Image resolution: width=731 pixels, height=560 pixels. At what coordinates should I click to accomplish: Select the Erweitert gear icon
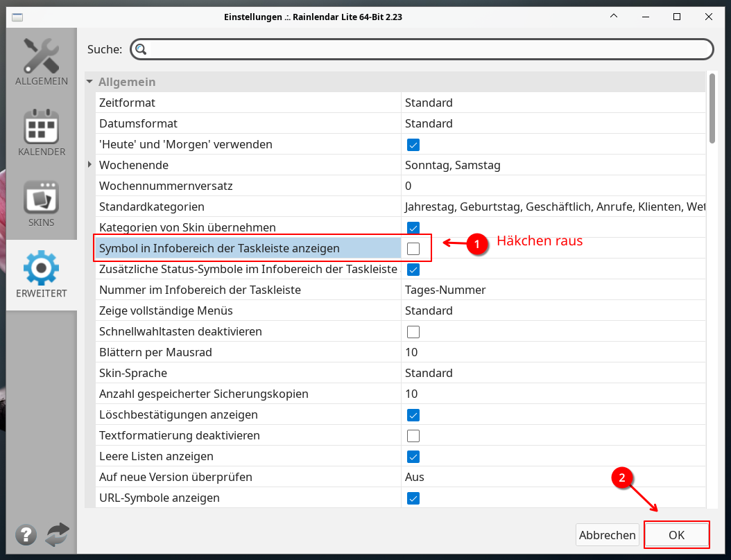tap(41, 268)
